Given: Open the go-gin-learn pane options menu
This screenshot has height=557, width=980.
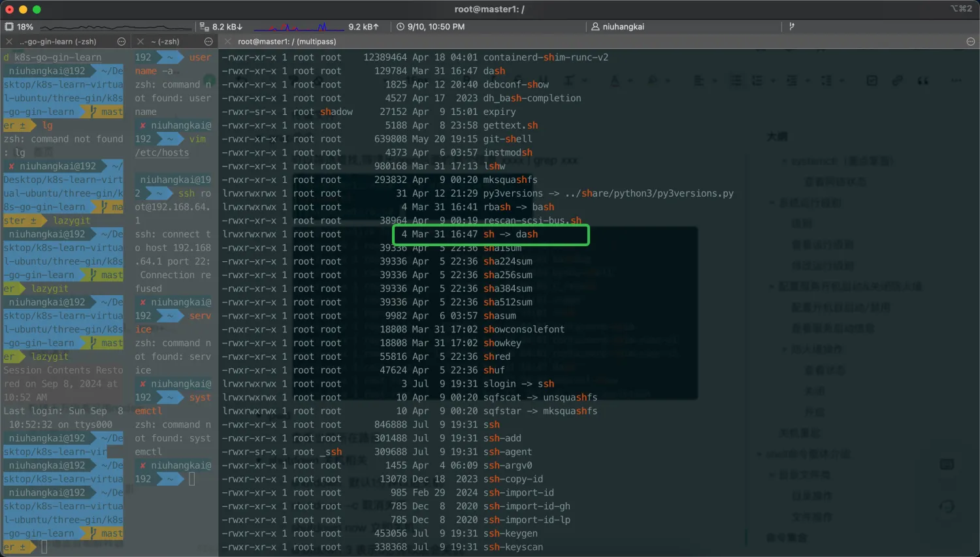Looking at the screenshot, I should 122,41.
